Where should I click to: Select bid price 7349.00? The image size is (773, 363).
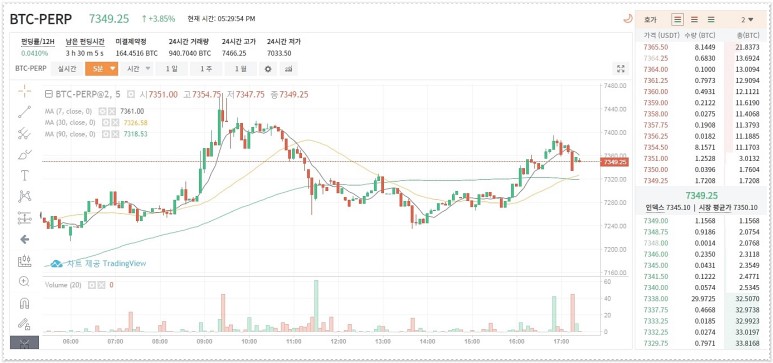656,220
